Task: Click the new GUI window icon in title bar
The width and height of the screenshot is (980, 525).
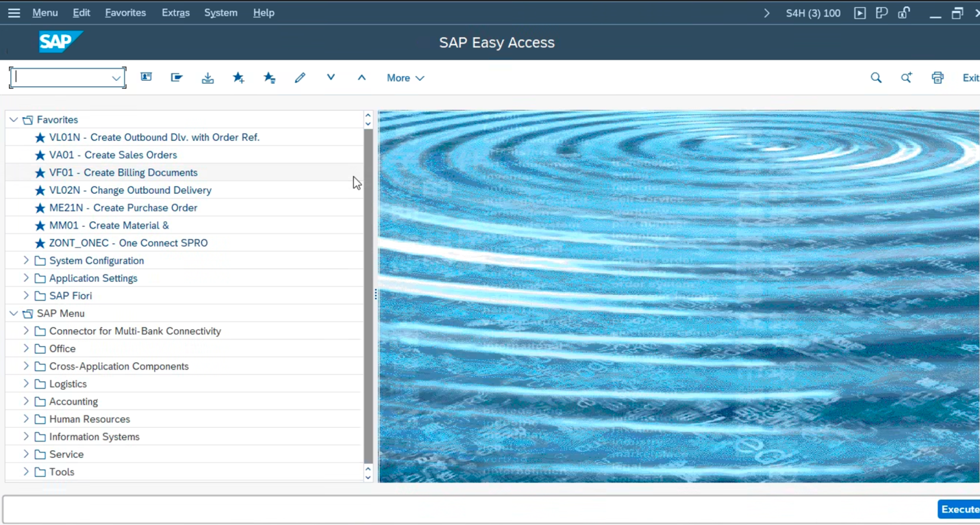Action: (x=882, y=13)
